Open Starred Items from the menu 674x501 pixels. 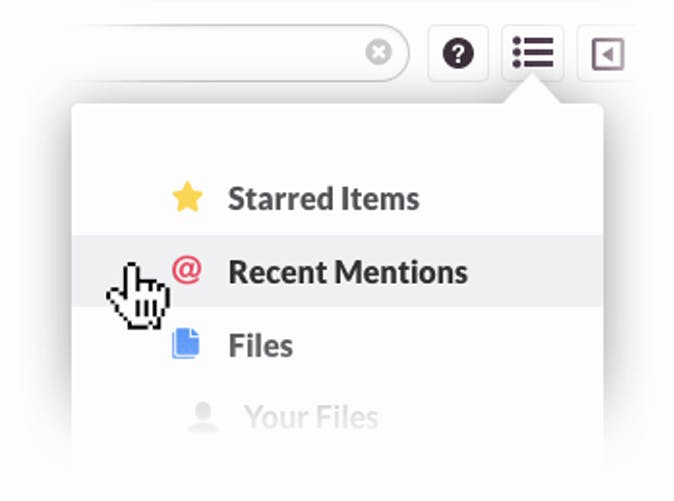pyautogui.click(x=337, y=198)
